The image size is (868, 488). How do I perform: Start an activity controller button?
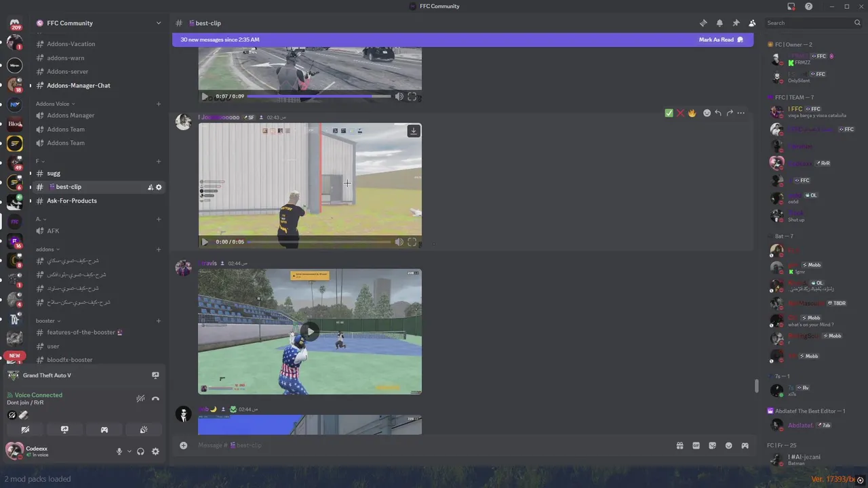104,430
